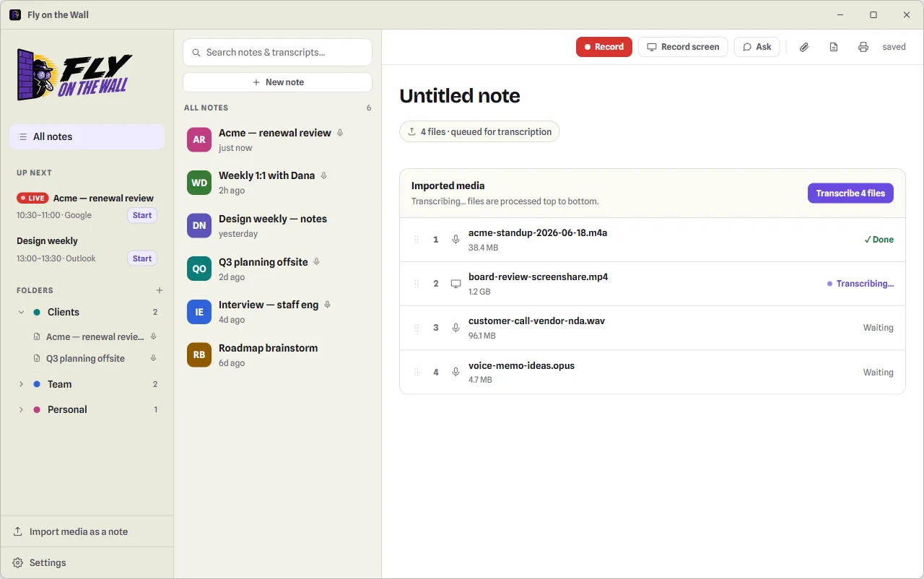Open Q3 planning offsite under Clients folder

pyautogui.click(x=95, y=358)
